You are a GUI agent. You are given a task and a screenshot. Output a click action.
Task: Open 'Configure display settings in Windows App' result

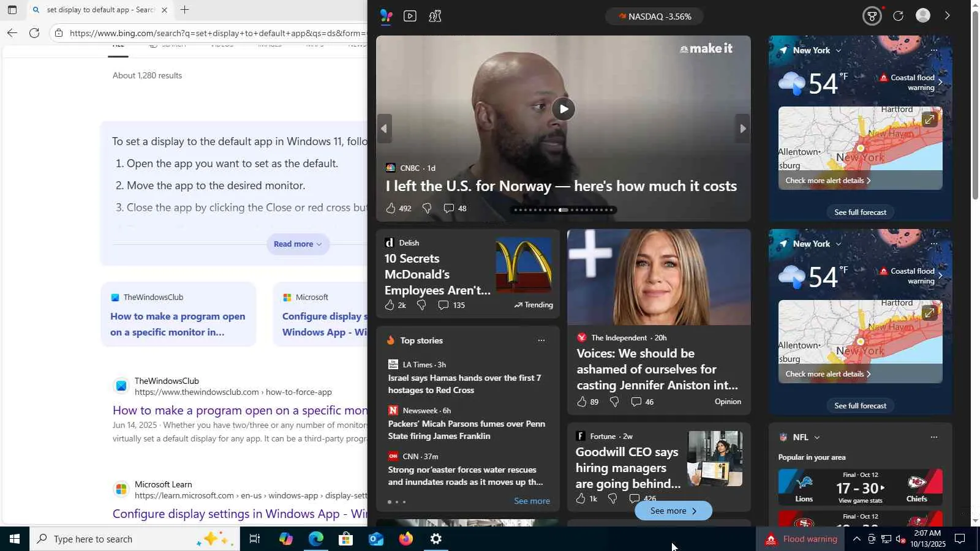pos(239,514)
